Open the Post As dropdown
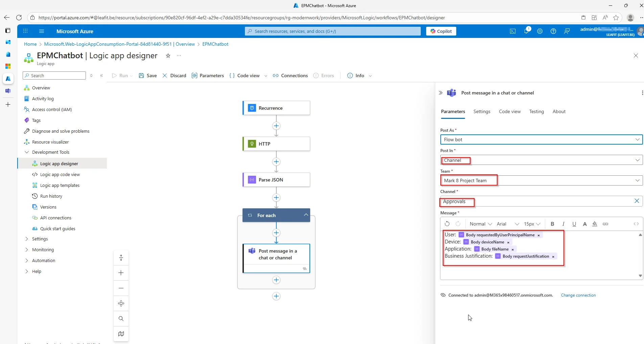 [541, 139]
